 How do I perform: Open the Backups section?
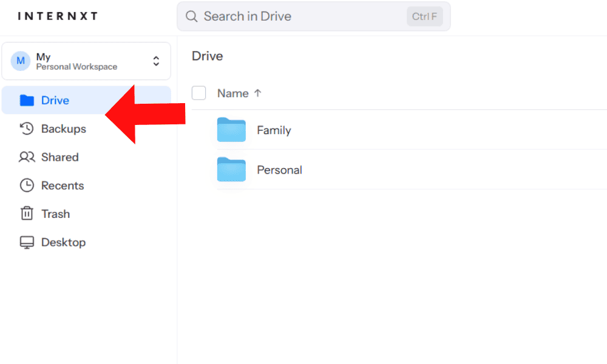click(x=63, y=129)
